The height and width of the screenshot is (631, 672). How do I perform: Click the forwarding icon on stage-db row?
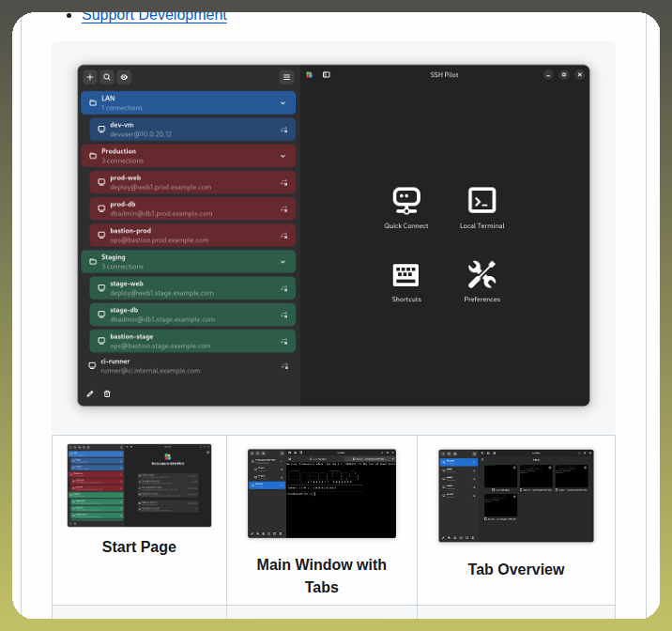pos(284,315)
